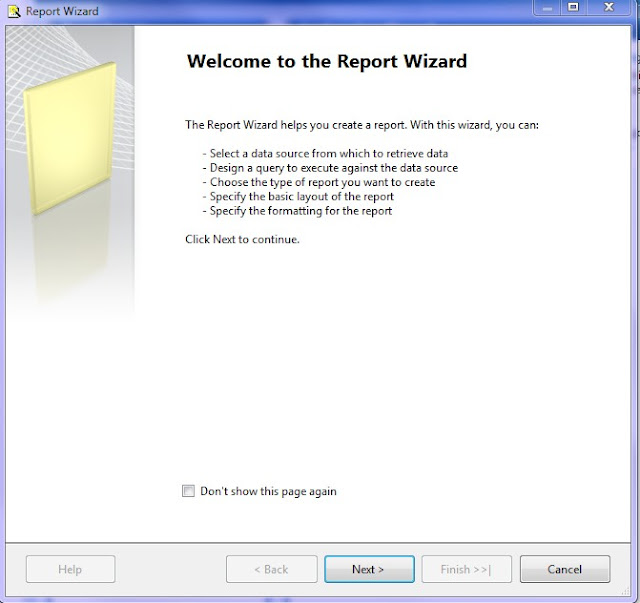Click "Specify the formatting for the report"

[x=297, y=211]
